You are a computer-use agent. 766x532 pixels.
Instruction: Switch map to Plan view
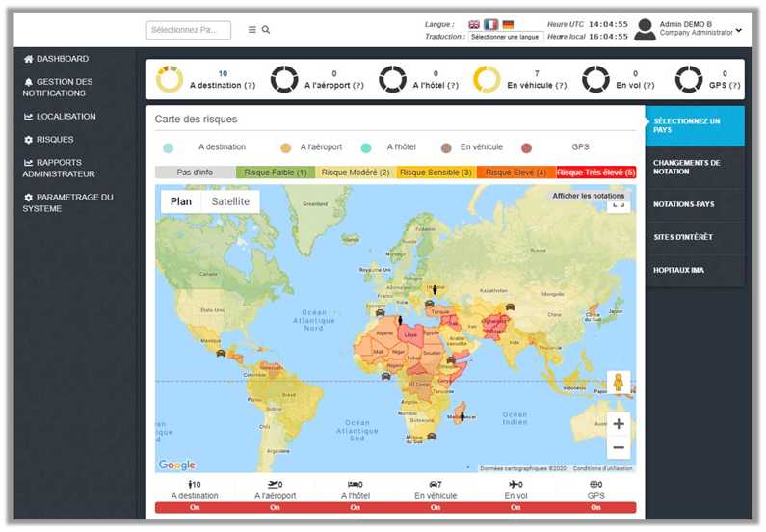[181, 201]
